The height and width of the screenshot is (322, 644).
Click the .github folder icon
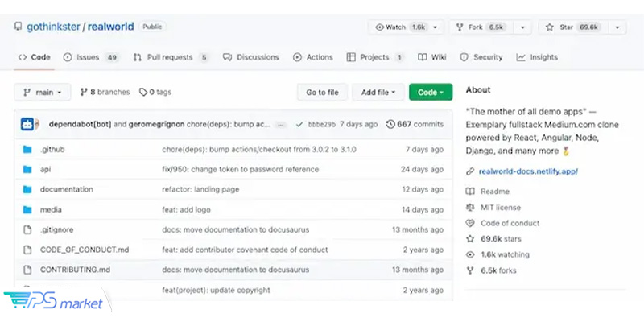(x=27, y=150)
